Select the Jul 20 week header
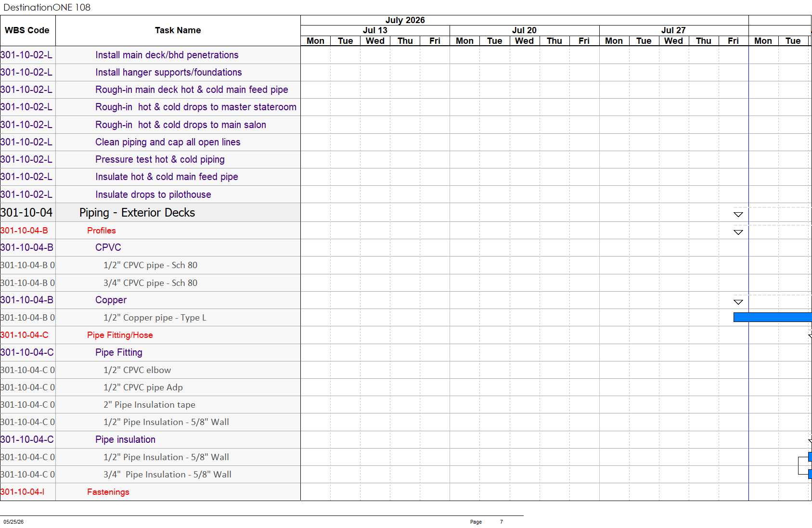 pos(524,30)
